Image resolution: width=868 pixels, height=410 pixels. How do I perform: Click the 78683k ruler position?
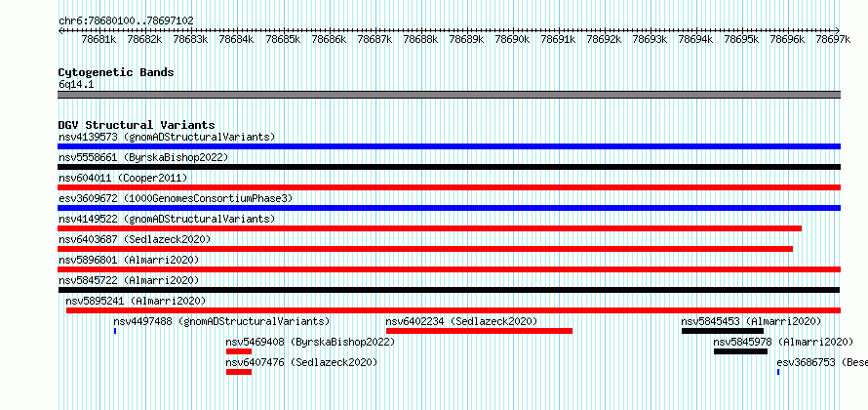[190, 39]
